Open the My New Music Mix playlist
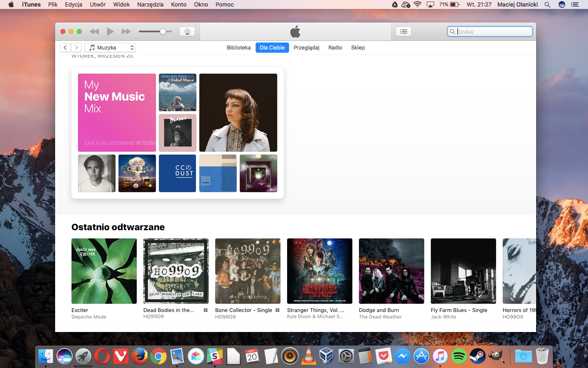The height and width of the screenshot is (368, 588). (x=117, y=112)
